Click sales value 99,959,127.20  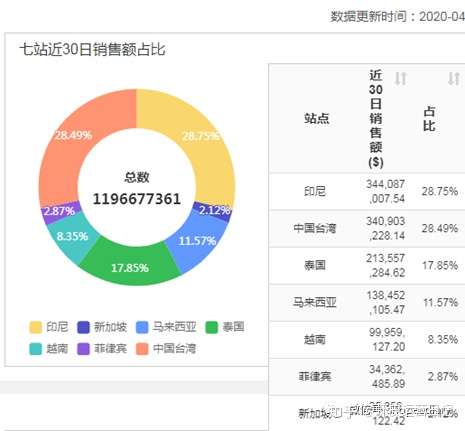(387, 340)
